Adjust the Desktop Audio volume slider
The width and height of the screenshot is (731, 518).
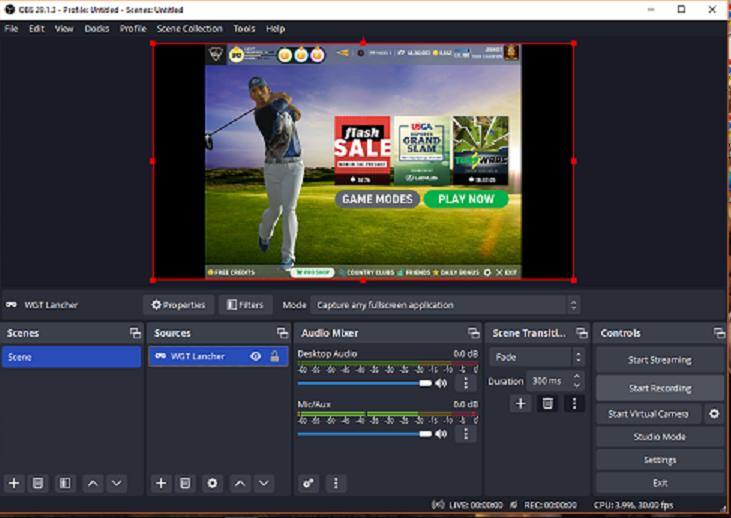point(365,383)
